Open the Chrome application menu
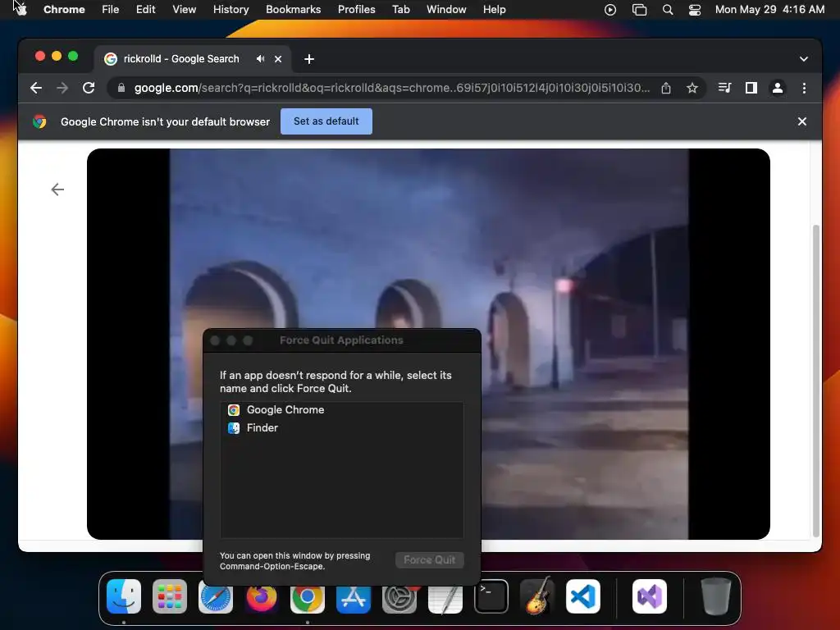The image size is (840, 630). (64, 9)
